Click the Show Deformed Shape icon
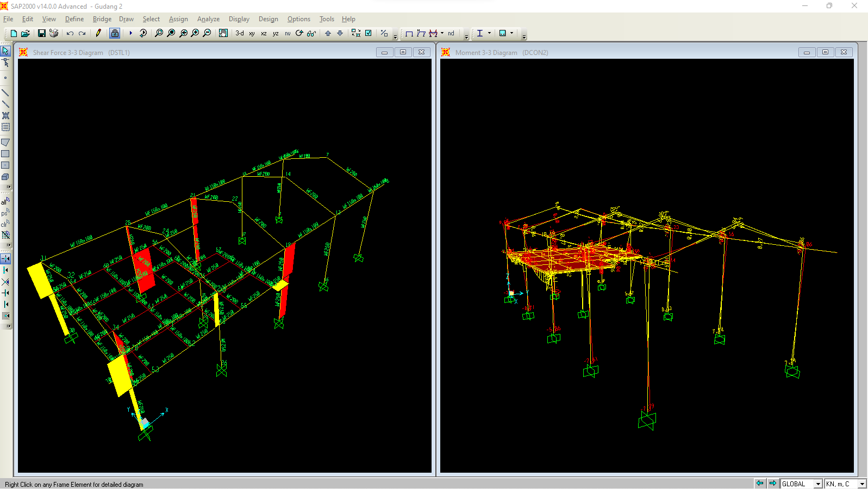The image size is (868, 489). point(421,33)
